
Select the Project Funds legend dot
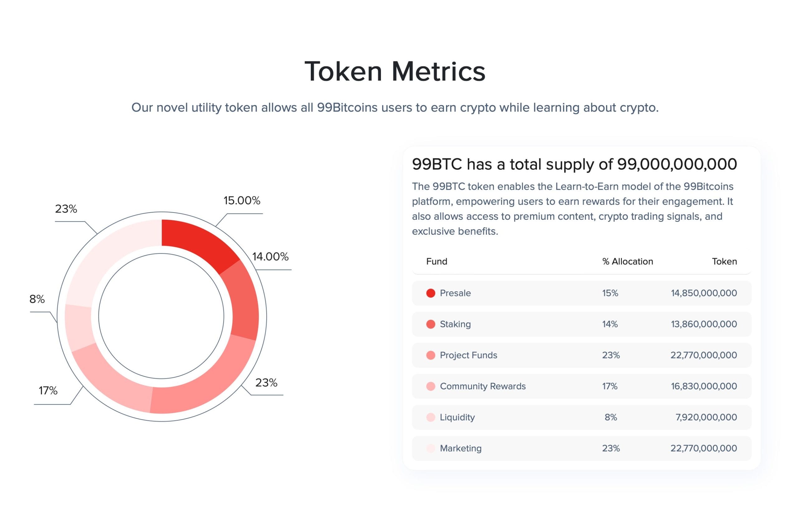(430, 355)
